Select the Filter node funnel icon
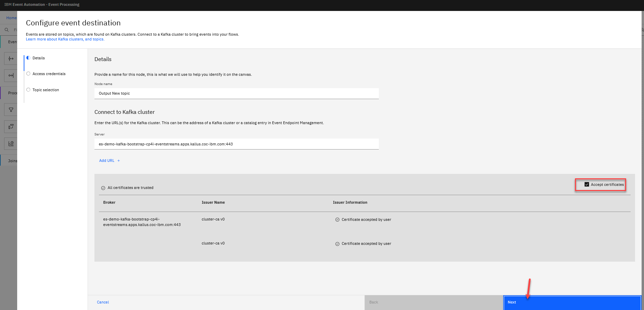Screen dimensions: 644x310 click(11, 110)
